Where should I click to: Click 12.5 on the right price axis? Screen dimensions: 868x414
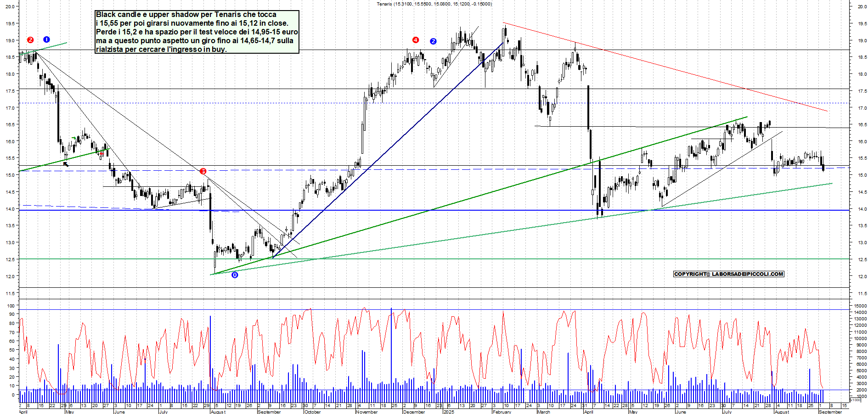click(862, 260)
